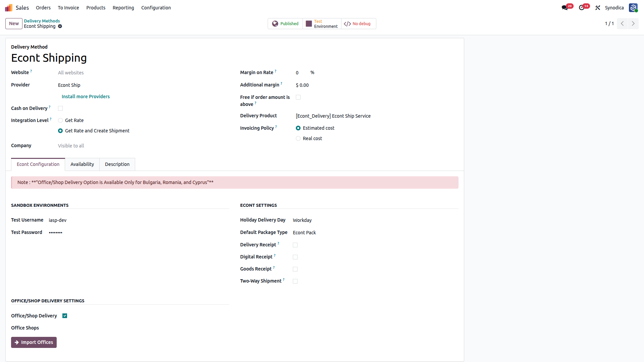
Task: Click the Invoicing Policy help icon
Action: coord(276,127)
